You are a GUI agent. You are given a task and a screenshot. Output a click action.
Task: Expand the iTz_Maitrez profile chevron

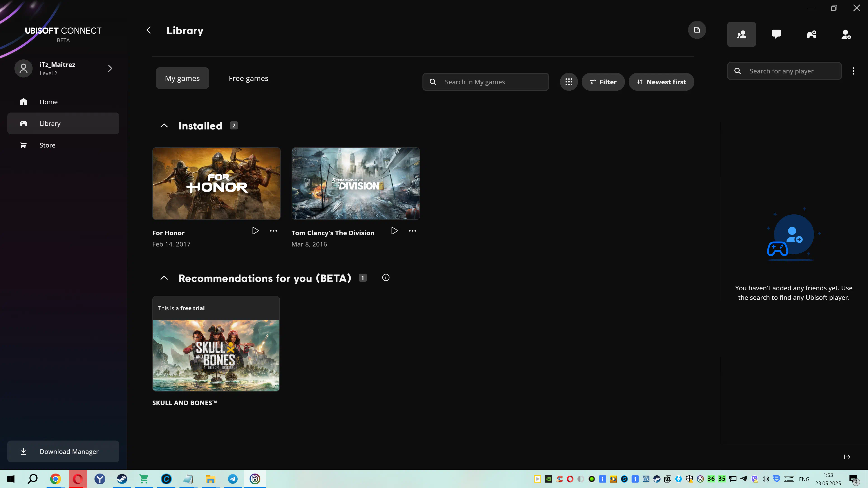pos(110,68)
